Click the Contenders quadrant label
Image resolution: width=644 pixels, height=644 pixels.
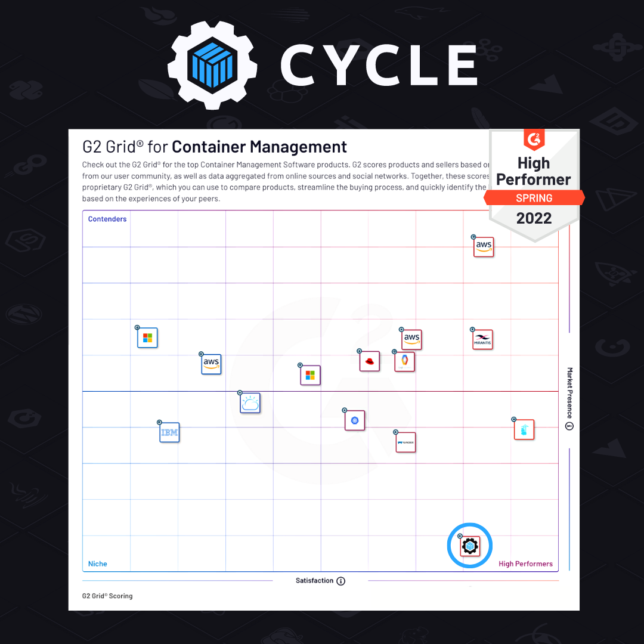[107, 219]
